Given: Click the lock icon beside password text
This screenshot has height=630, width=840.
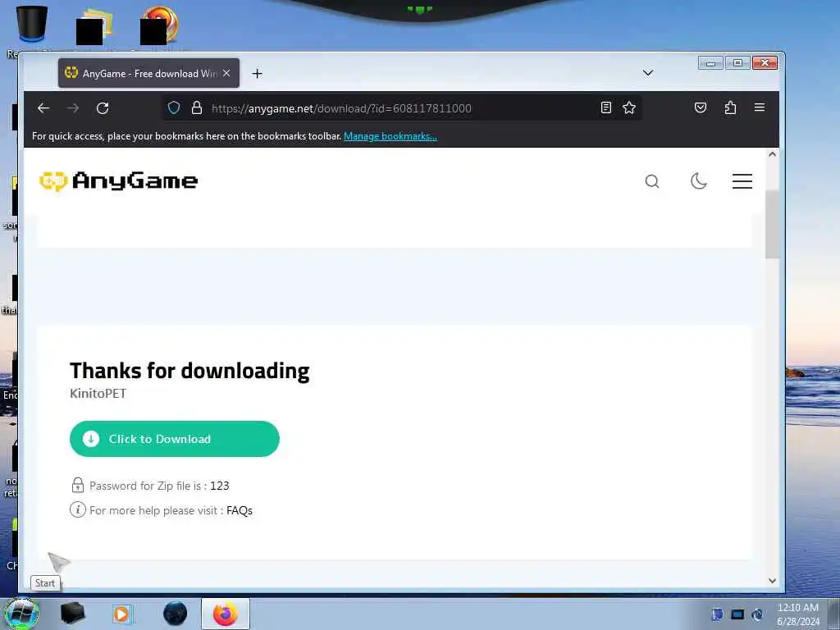Looking at the screenshot, I should tap(78, 485).
